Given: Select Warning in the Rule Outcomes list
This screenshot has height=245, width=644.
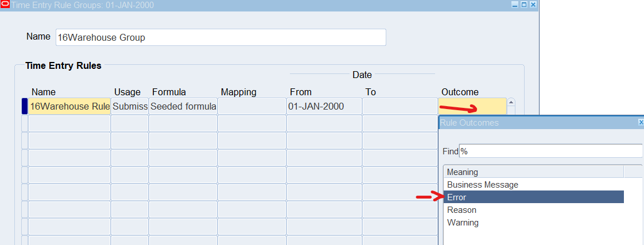Looking at the screenshot, I should pos(463,223).
